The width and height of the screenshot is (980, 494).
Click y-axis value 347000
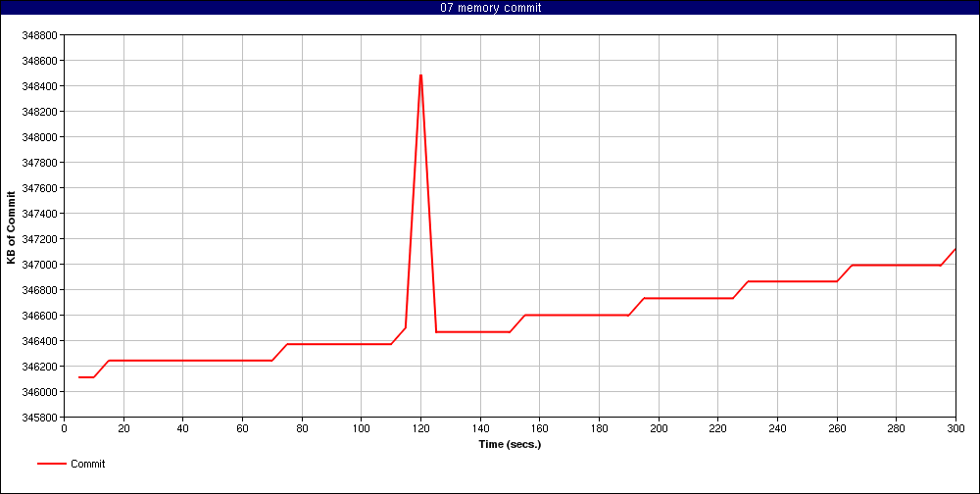39,265
